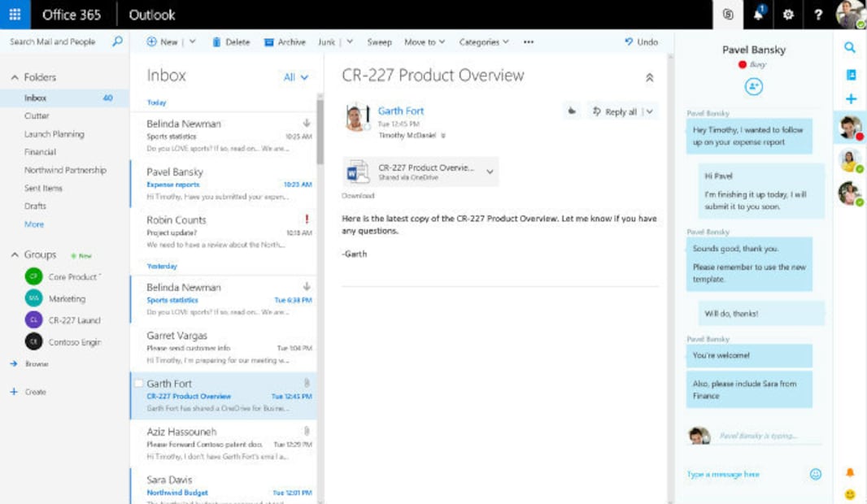Open the toolbar's three-dot more actions menu
Viewport: 867px width, 504px height.
529,42
